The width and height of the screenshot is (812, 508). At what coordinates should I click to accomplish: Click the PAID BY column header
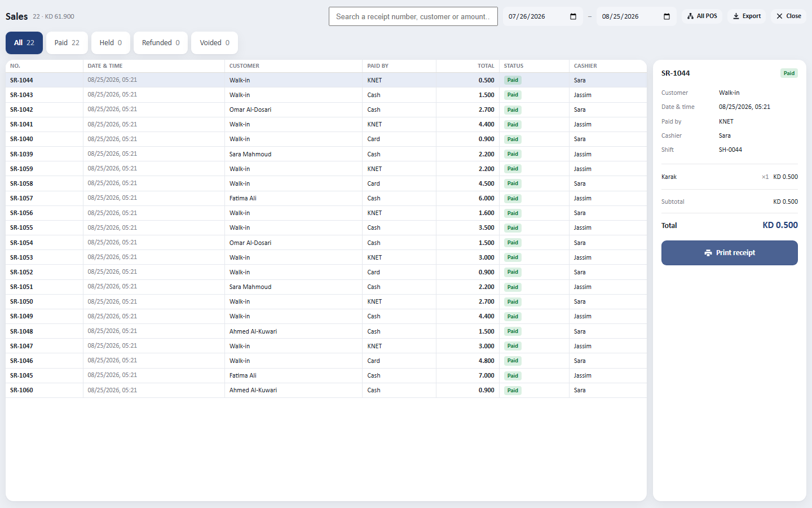pos(399,66)
